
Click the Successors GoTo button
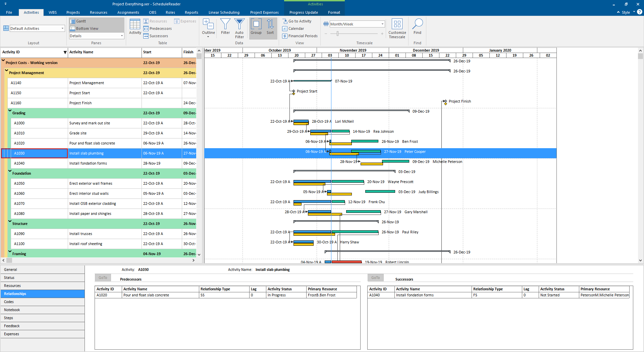[376, 278]
